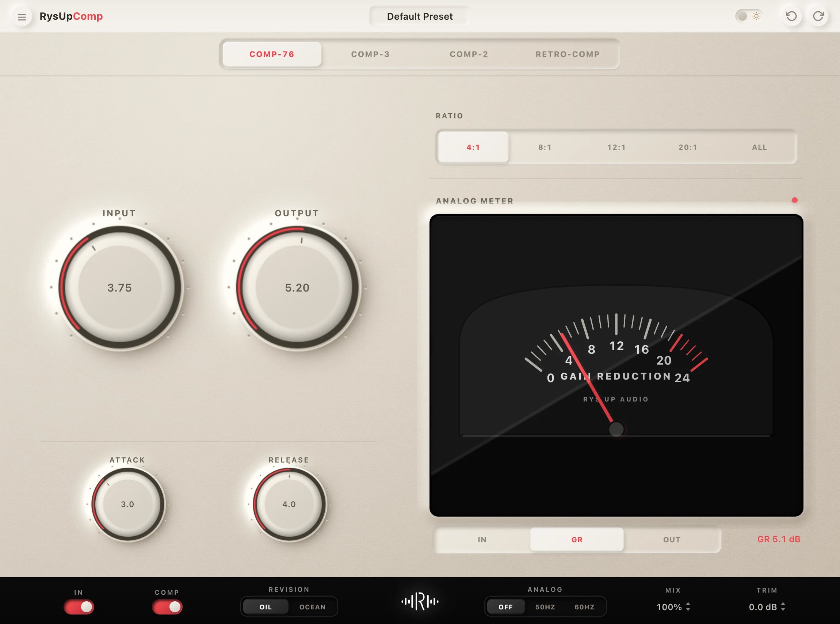840x624 pixels.
Task: Click the undo arrow icon
Action: pyautogui.click(x=791, y=16)
